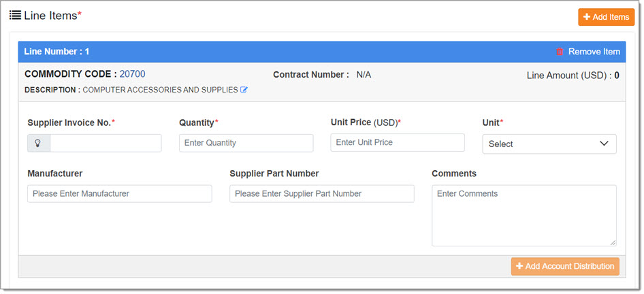Edit description via pencil icon
Viewport: 644px width, 294px height.
[244, 90]
